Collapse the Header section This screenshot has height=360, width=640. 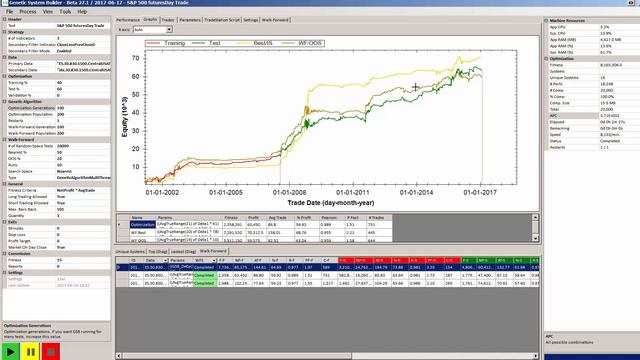(x=4, y=19)
